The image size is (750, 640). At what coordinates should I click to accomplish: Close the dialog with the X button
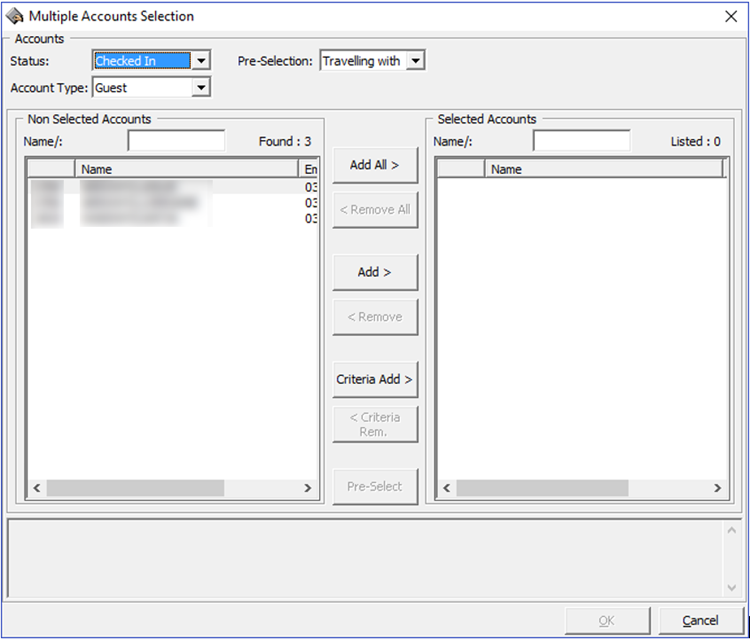(730, 16)
